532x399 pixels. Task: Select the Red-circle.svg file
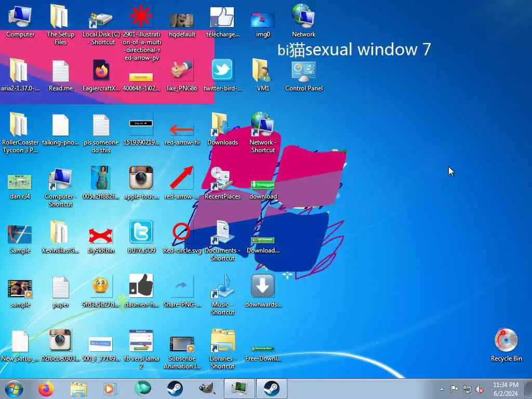tap(182, 238)
